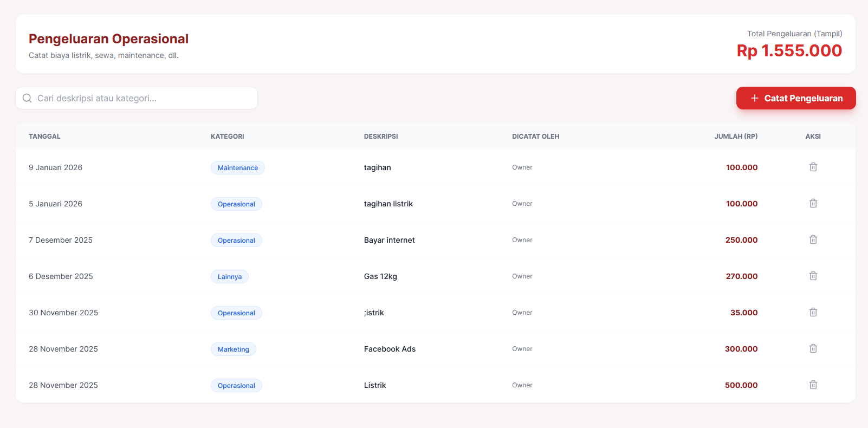
Task: Click Operasional badge in Bayar internet row
Action: 236,241
